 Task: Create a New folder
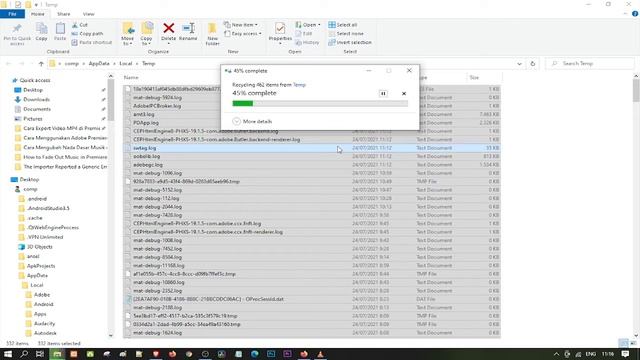[212, 33]
